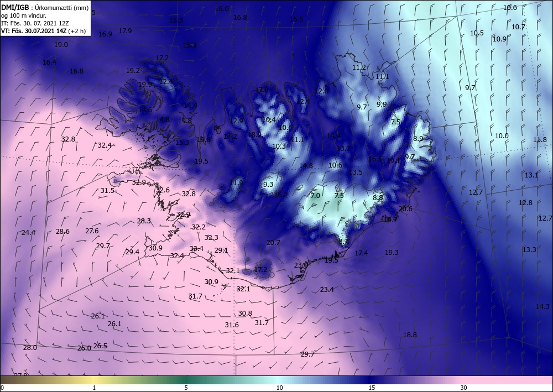Click the color scale label '15'
553x392 pixels.
(372, 388)
